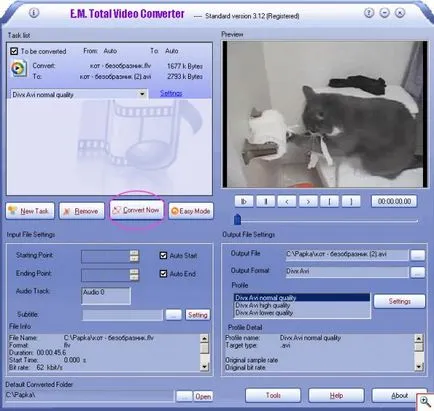This screenshot has height=411, width=434.
Task: Click the zoom magnifier icon at bottom corner
Action: click(425, 401)
